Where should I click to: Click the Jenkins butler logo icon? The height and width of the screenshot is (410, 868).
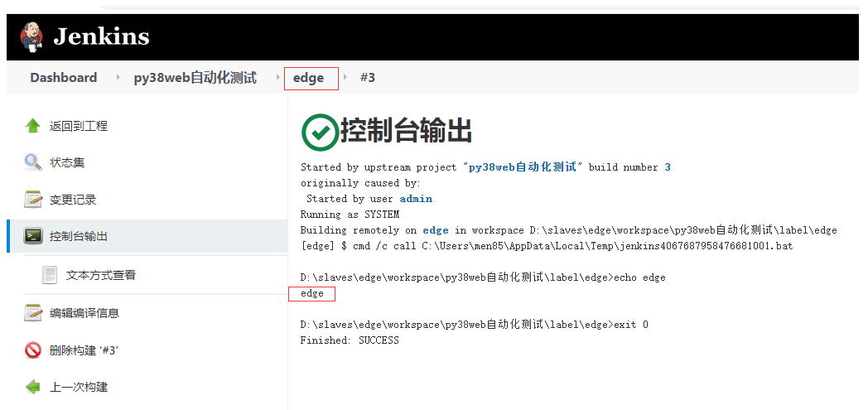pyautogui.click(x=31, y=36)
